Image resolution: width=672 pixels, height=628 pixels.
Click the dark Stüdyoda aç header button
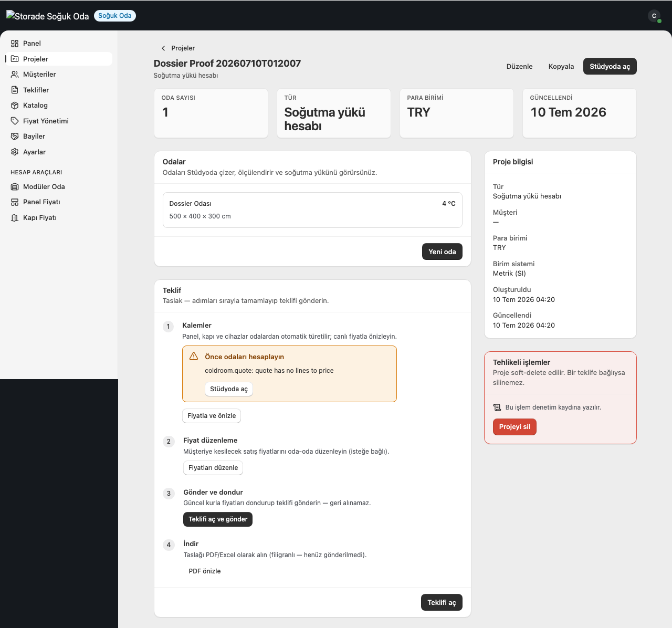coord(610,67)
